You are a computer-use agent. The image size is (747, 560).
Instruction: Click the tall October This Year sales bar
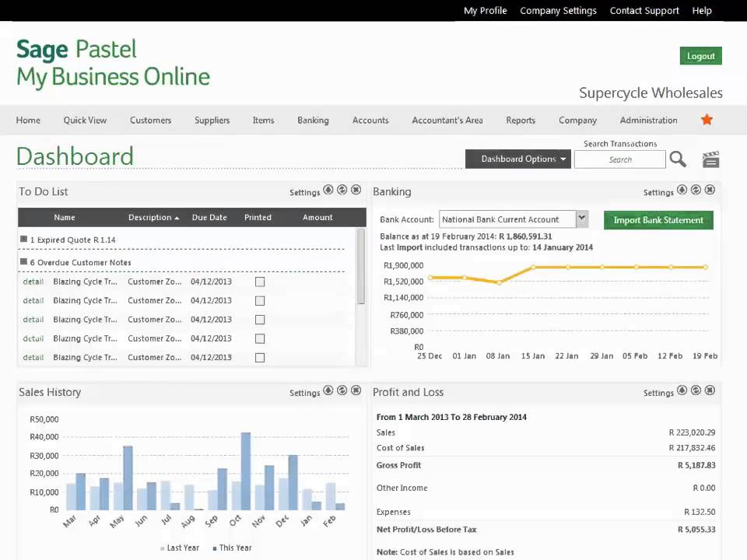[246, 471]
